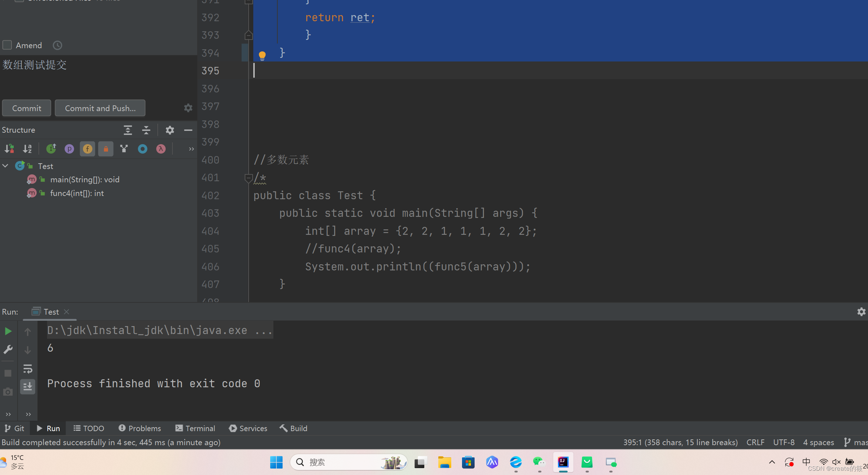Viewport: 868px width, 475px height.
Task: Open Run panel settings gear
Action: pyautogui.click(x=861, y=312)
